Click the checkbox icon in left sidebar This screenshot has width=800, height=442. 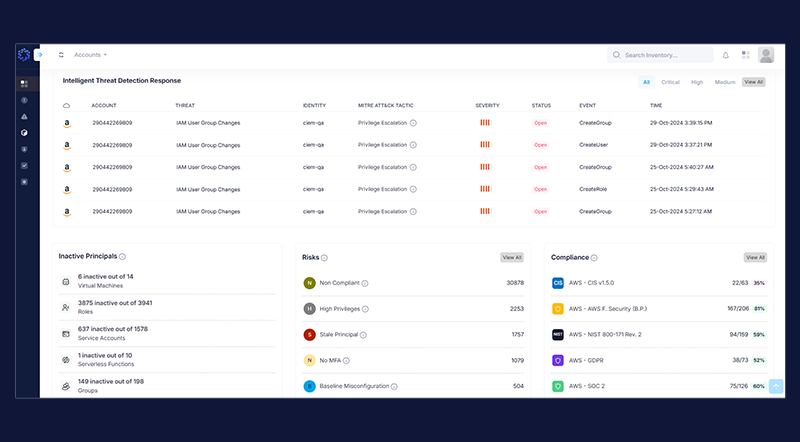[x=24, y=165]
